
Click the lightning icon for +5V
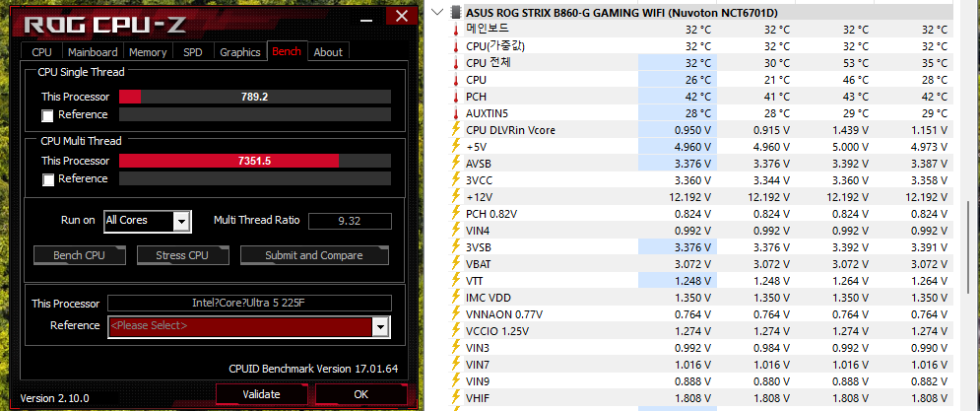[456, 147]
